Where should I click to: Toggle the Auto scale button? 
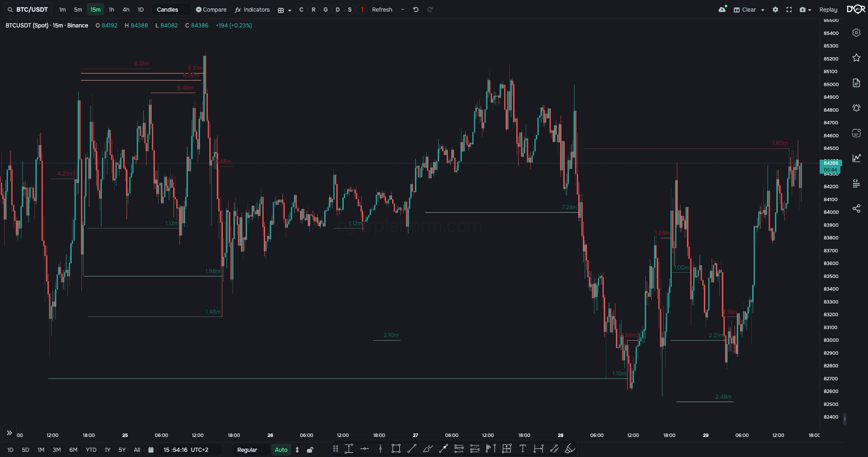coord(281,450)
